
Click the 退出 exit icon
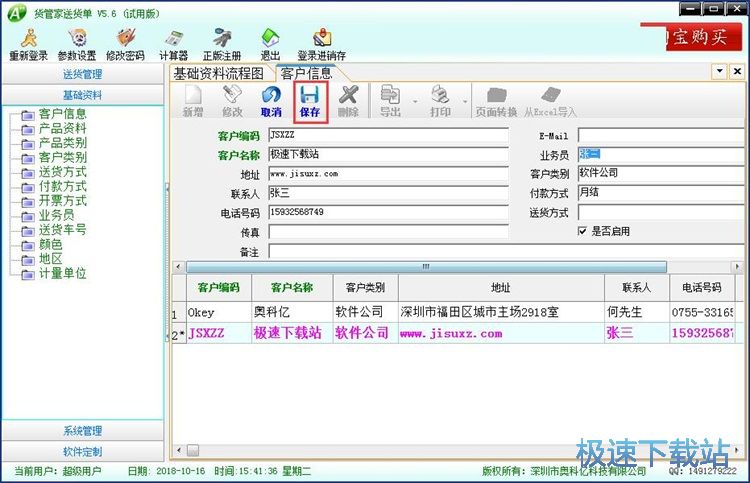270,44
